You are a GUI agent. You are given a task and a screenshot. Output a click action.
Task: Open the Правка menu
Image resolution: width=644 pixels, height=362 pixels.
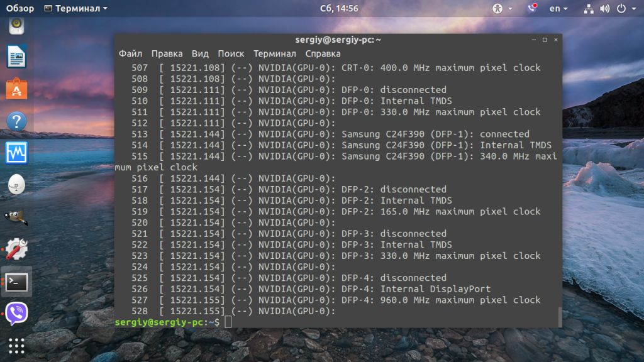167,53
